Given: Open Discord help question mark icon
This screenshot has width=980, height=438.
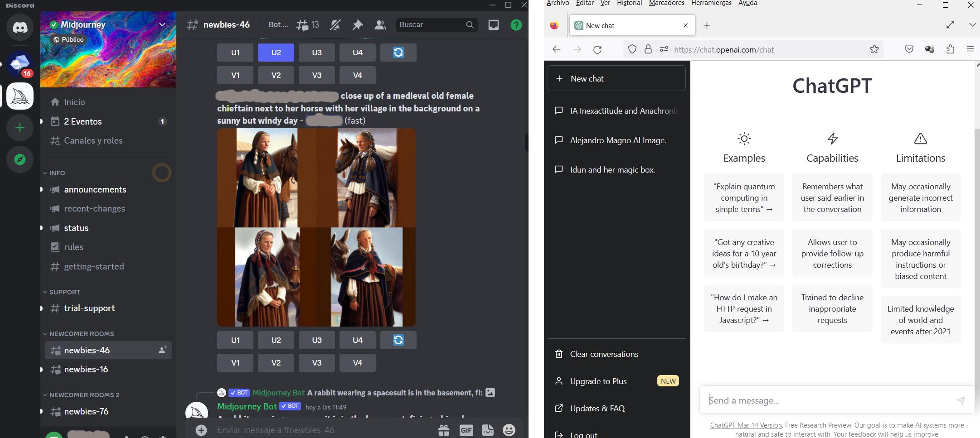Looking at the screenshot, I should [516, 25].
